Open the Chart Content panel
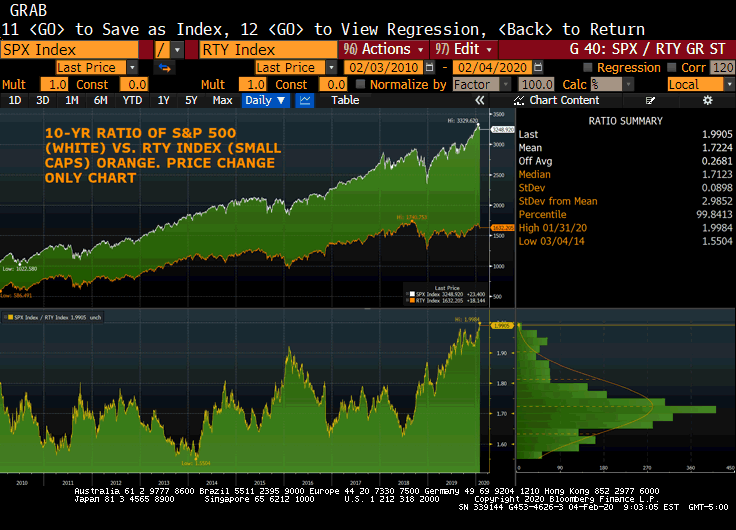 tap(564, 100)
